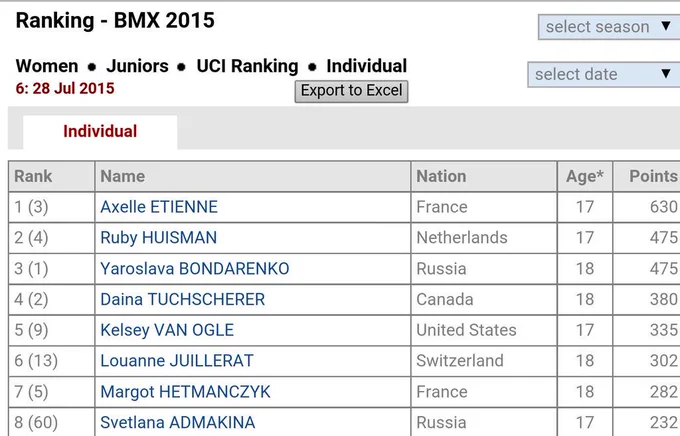680x436 pixels.
Task: Open Daina TUCHSCHERER rider profile
Action: coord(183,299)
